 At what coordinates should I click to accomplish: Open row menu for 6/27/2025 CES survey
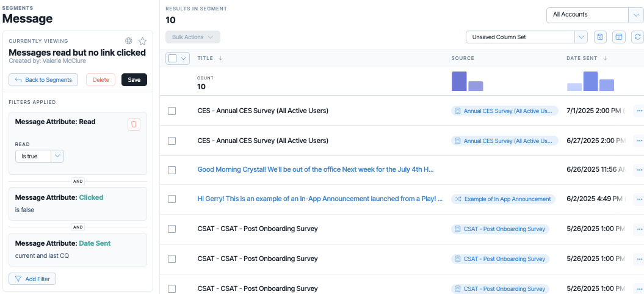click(x=639, y=141)
